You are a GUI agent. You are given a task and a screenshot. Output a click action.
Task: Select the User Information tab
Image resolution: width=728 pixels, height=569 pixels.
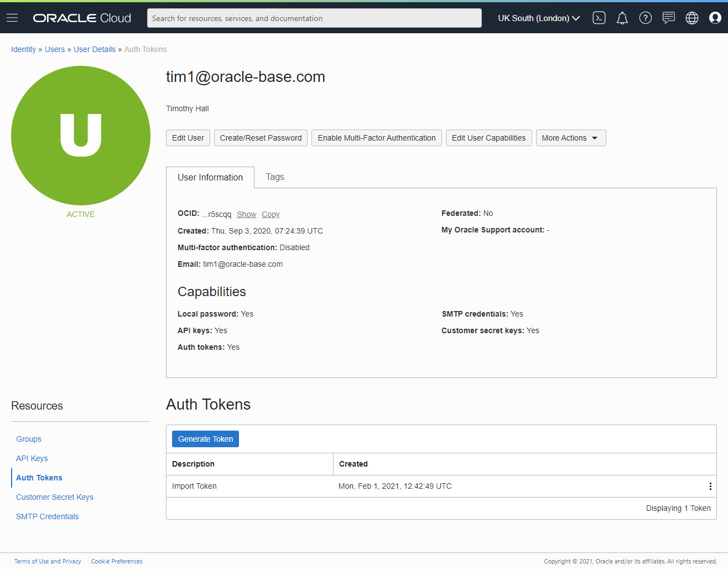click(x=210, y=177)
